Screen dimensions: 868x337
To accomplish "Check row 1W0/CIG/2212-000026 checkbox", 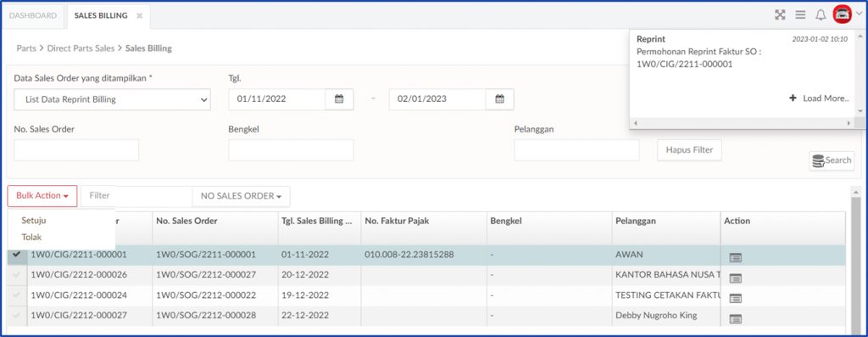I will pos(16,274).
